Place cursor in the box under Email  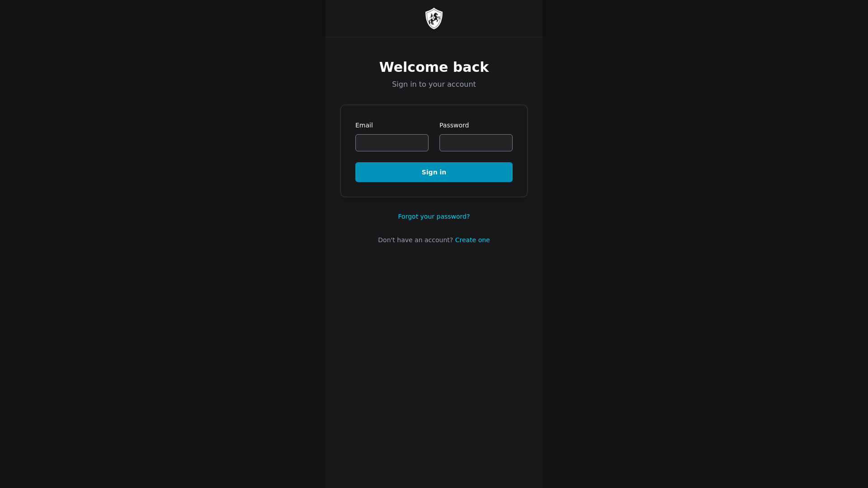tap(392, 143)
